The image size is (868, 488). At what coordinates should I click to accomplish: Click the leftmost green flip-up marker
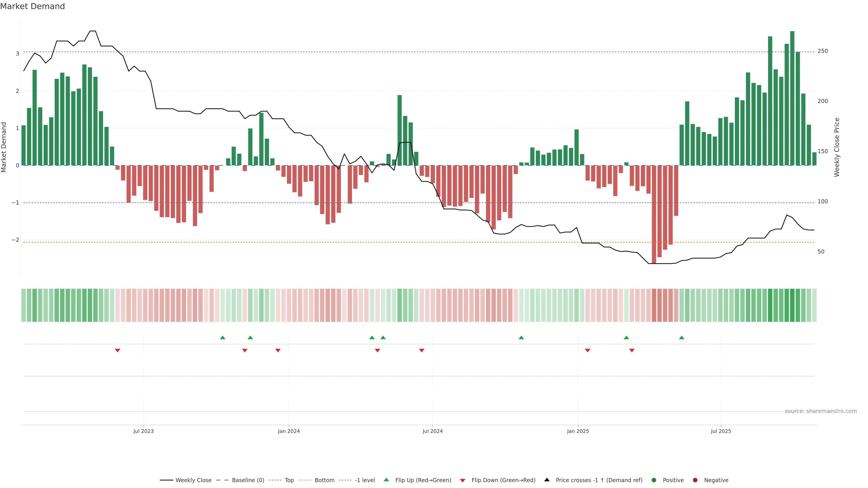click(x=222, y=338)
